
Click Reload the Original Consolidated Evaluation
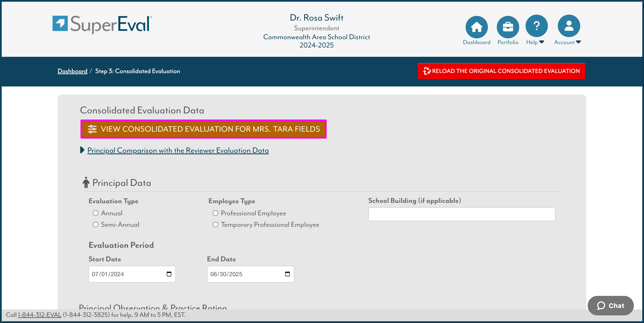point(501,71)
